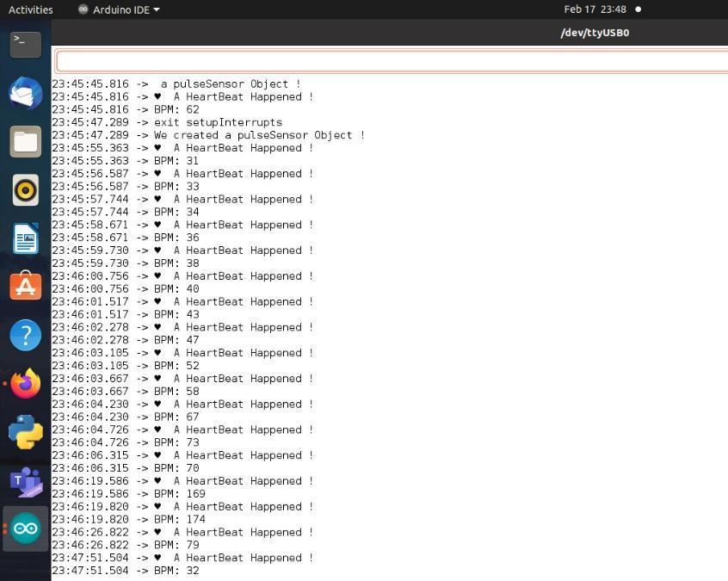Select 'We created a pulseSensor Object !' line
This screenshot has height=581, width=728.
point(208,135)
